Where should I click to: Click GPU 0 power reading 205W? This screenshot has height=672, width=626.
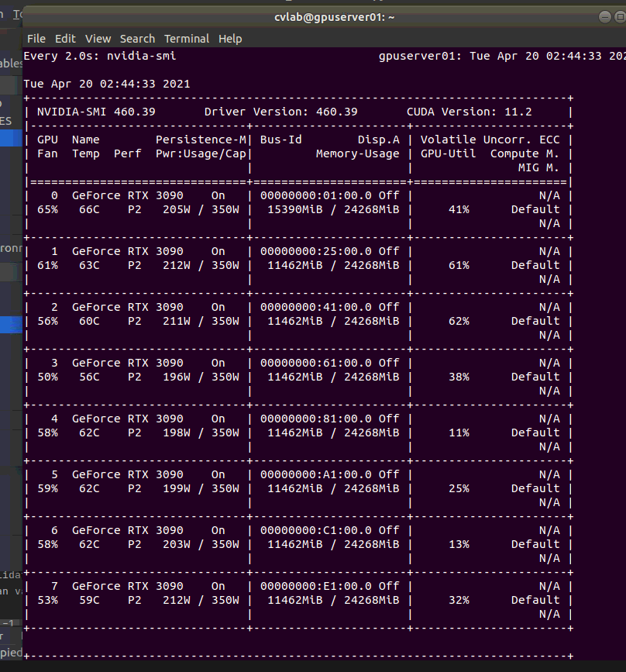click(177, 209)
